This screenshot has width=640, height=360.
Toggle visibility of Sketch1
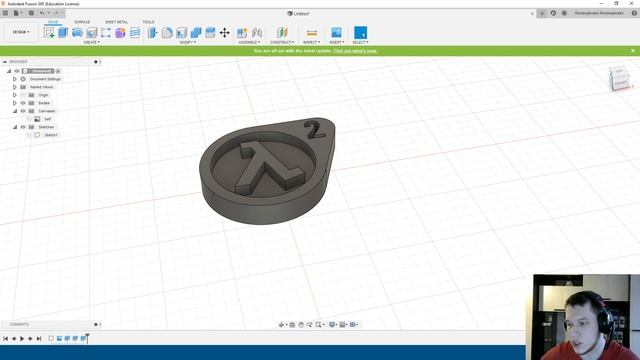(x=29, y=135)
